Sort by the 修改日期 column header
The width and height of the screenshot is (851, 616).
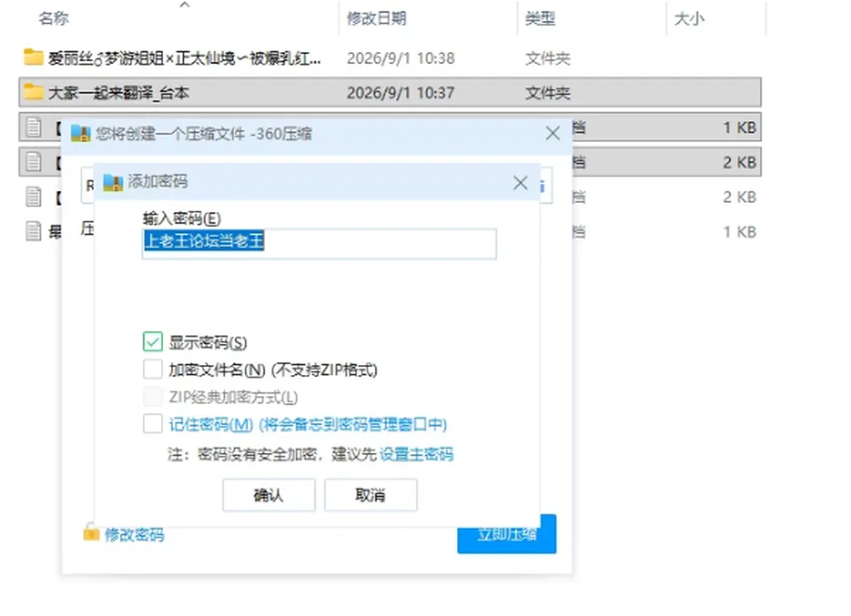click(377, 19)
